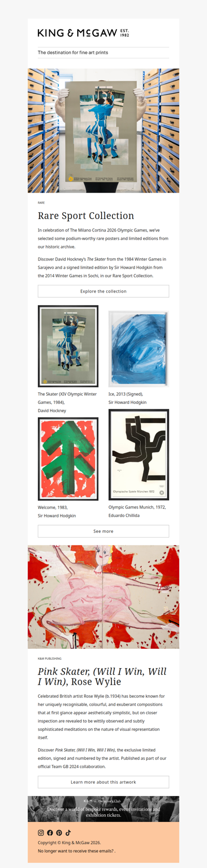Open The Skater poster thumbnail
The width and height of the screenshot is (207, 868).
(x=68, y=346)
